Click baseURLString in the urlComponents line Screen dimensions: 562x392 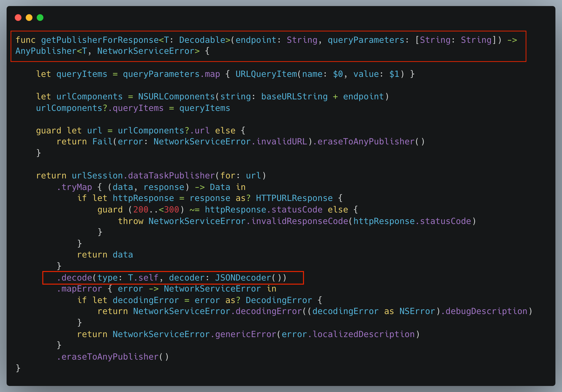click(x=294, y=97)
